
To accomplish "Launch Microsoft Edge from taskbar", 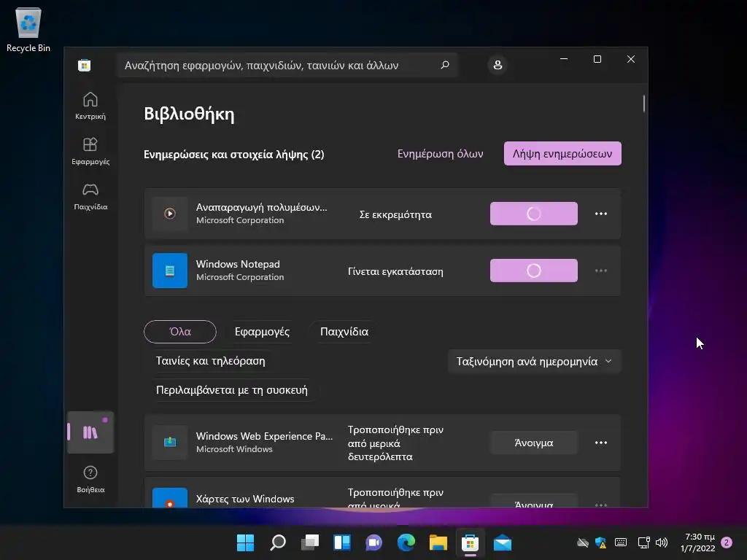I will 406,542.
